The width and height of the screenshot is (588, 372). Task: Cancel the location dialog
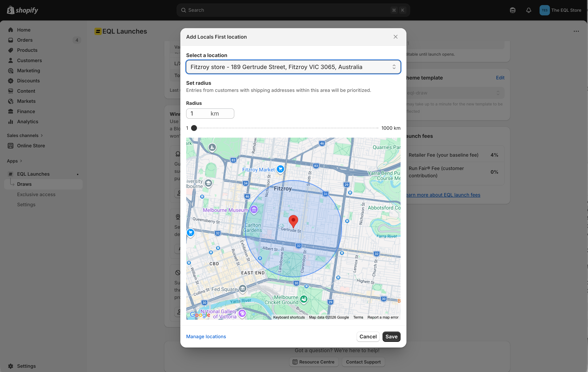[368, 337]
